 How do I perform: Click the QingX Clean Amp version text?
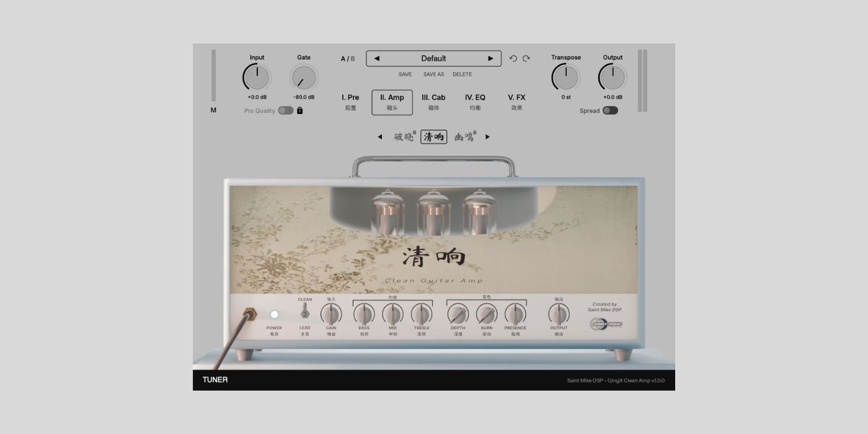[616, 381]
